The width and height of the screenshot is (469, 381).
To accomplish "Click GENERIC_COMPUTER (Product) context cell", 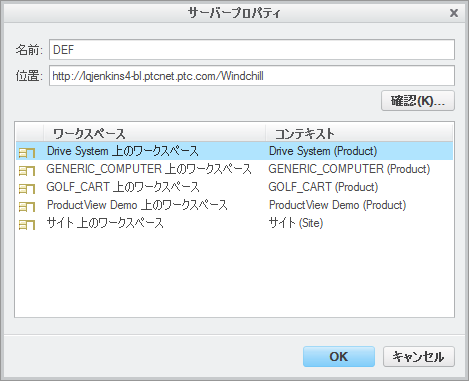I will [x=349, y=169].
